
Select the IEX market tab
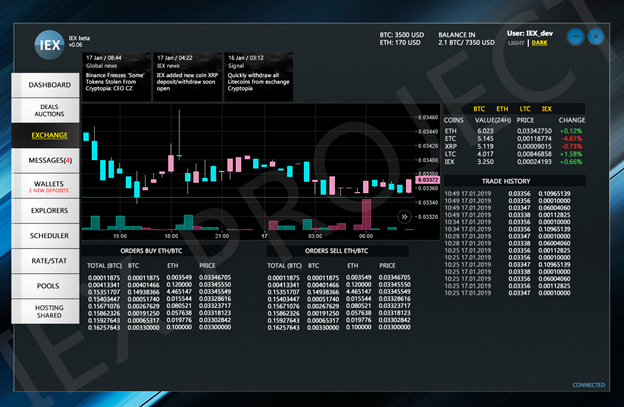547,109
